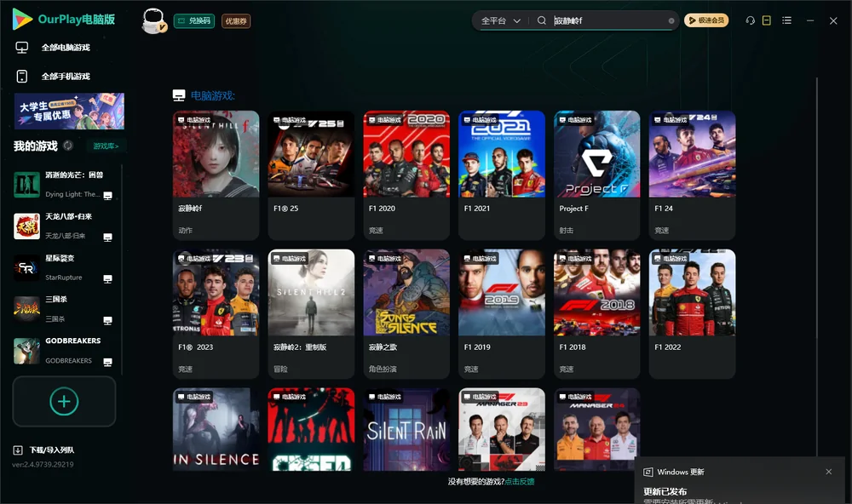Open the Silent Hill 2 remake cover
The width and height of the screenshot is (852, 504).
[311, 293]
